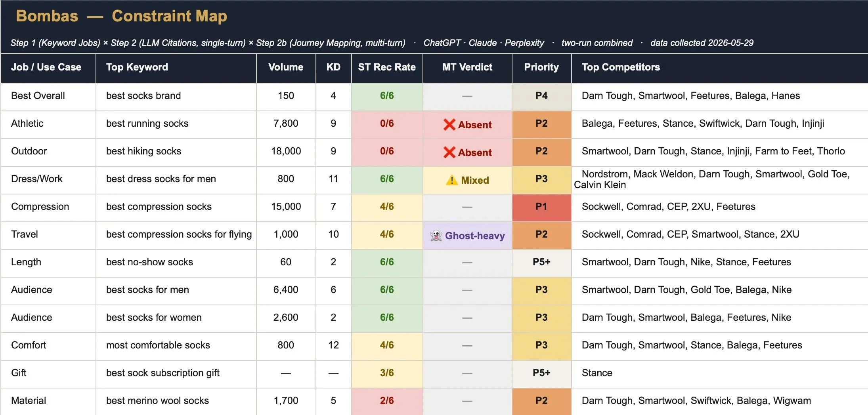Click the 4/6 rec rate in Travel row
868x415 pixels.
pos(387,234)
